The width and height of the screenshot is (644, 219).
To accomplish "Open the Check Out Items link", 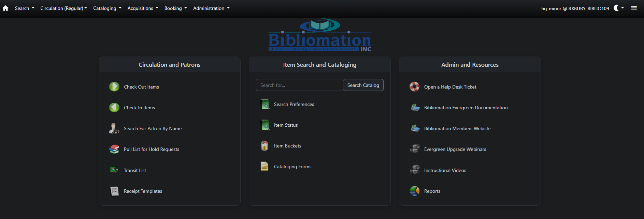I will [x=141, y=87].
